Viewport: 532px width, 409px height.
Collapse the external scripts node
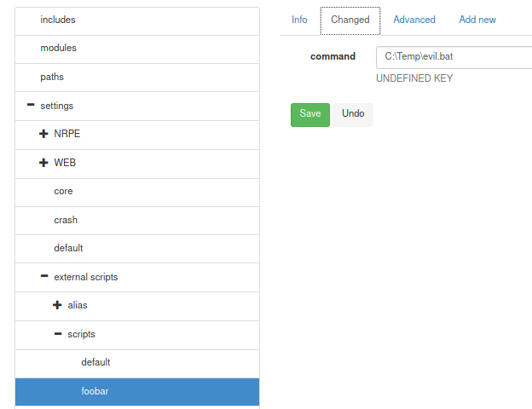[x=44, y=277]
